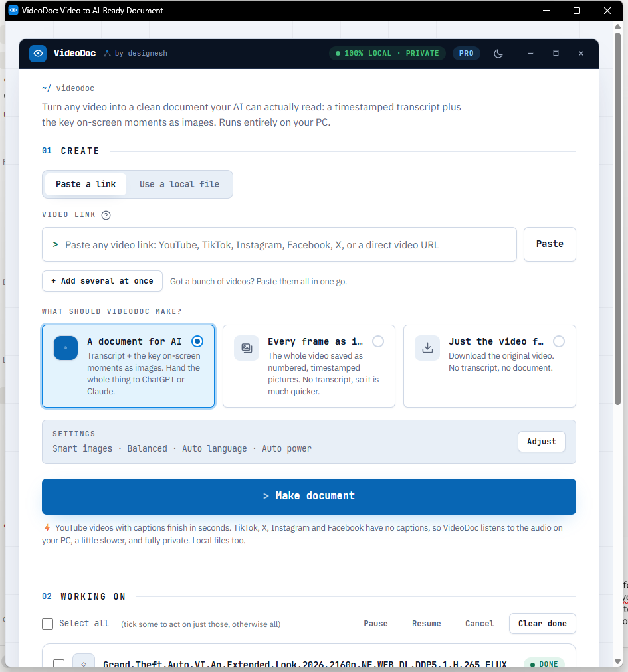Screen dimensions: 628x672
Task: Click Pause in Working On
Action: pyautogui.click(x=375, y=624)
